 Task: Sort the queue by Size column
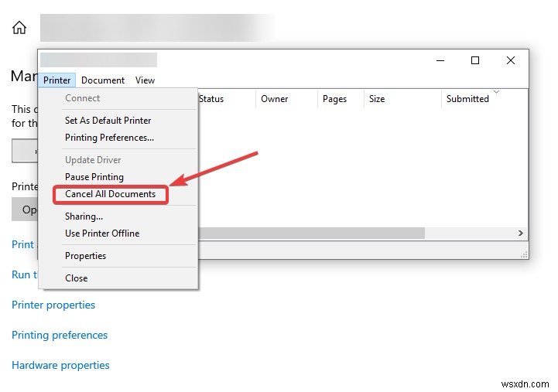(x=402, y=99)
